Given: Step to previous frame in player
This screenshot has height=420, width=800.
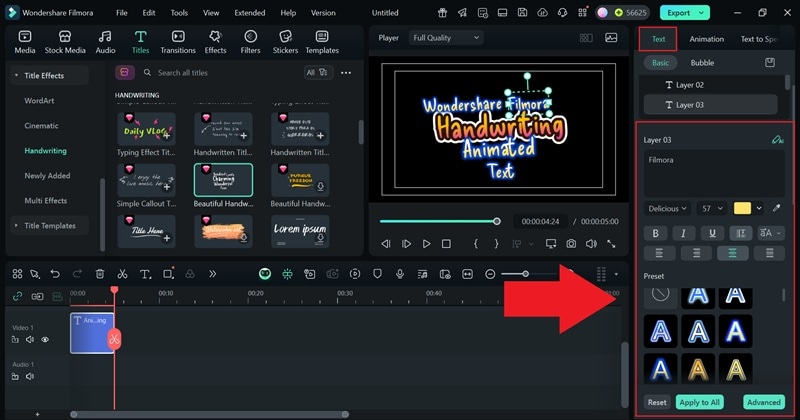Looking at the screenshot, I should (386, 244).
